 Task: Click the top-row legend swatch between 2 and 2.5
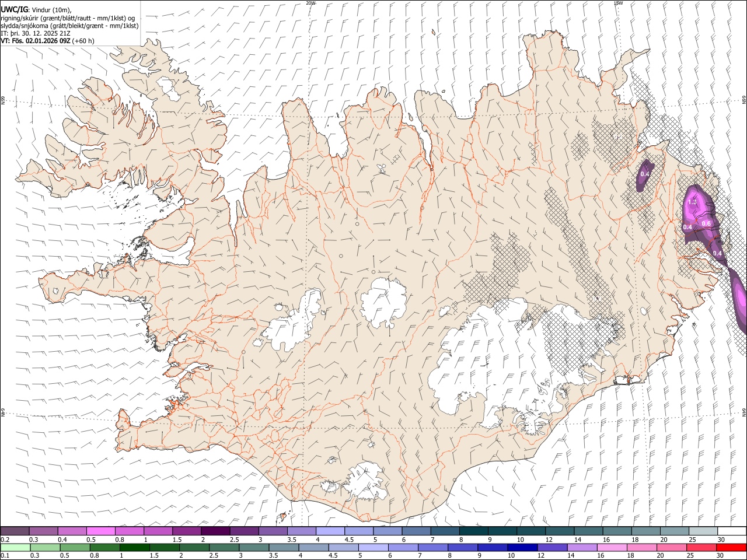215,531
